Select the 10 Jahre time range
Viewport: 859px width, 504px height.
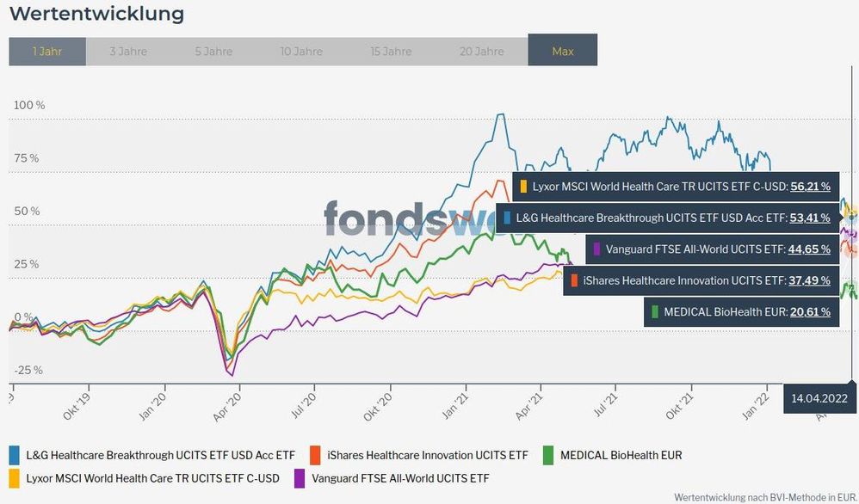[301, 52]
